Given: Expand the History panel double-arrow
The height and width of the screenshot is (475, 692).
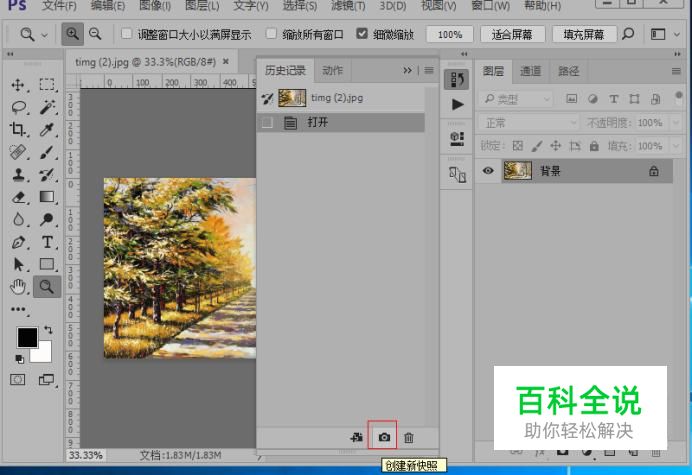Looking at the screenshot, I should [x=407, y=70].
